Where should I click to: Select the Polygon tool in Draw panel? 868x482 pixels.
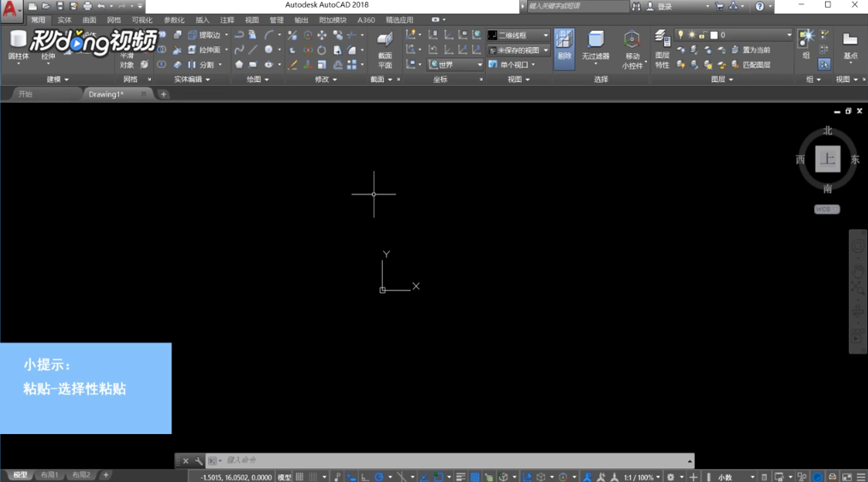[239, 65]
